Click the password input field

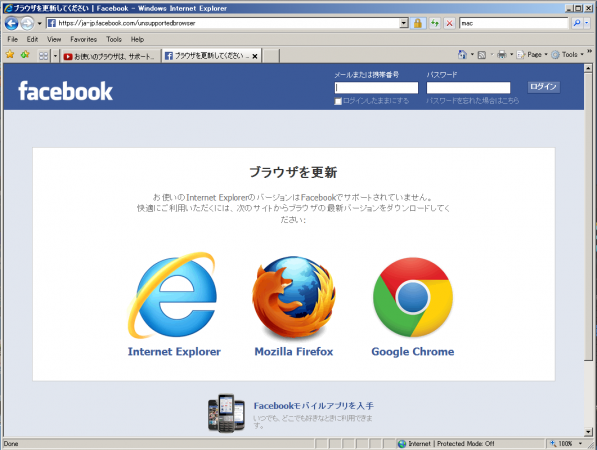(468, 88)
